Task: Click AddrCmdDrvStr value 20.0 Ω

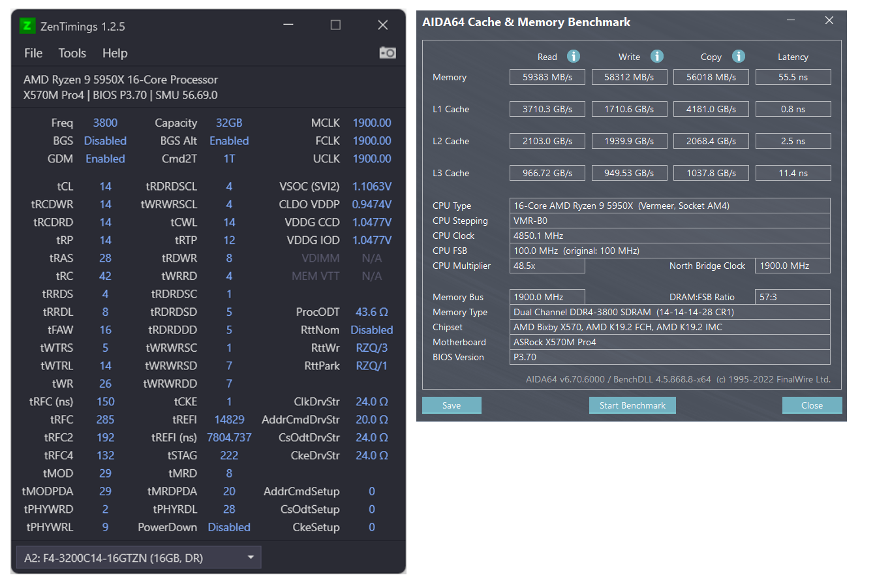Action: (x=372, y=420)
